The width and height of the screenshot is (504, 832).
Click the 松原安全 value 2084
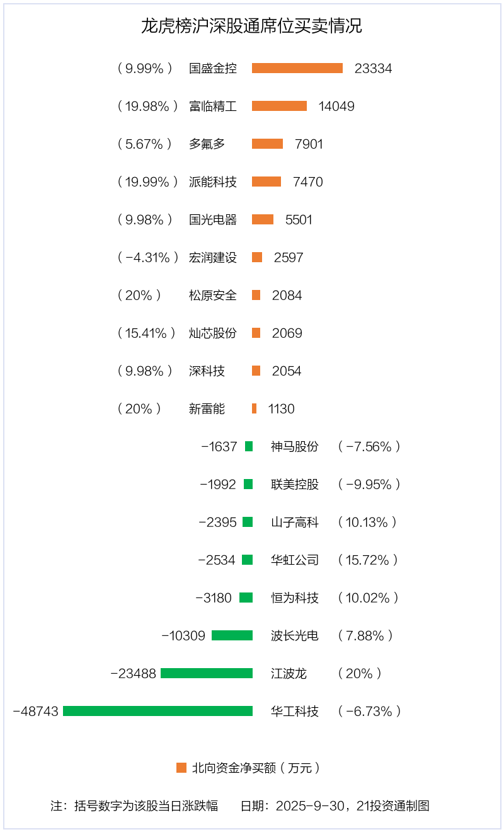(x=287, y=295)
